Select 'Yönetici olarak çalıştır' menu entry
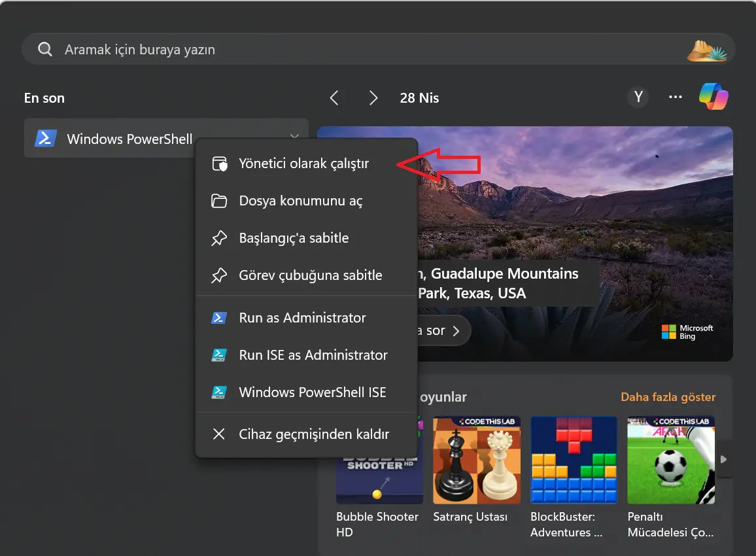Viewport: 756px width, 556px height. tap(306, 164)
